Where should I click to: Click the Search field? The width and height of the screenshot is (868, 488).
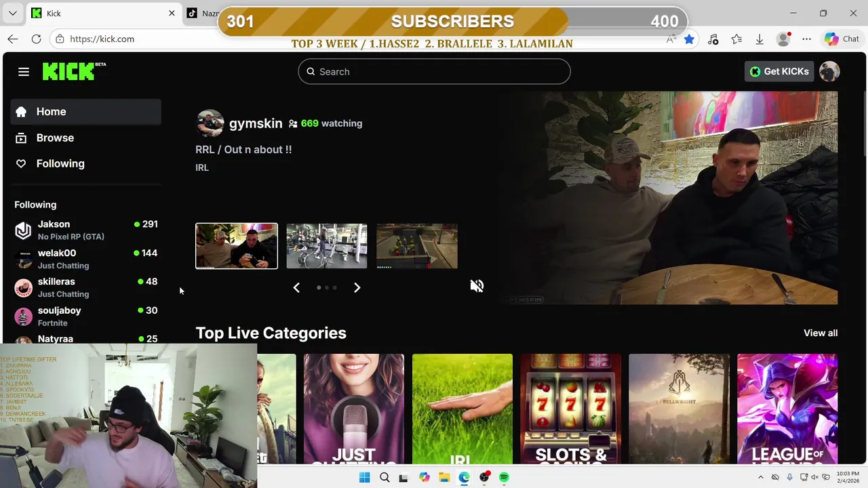[x=434, y=72]
